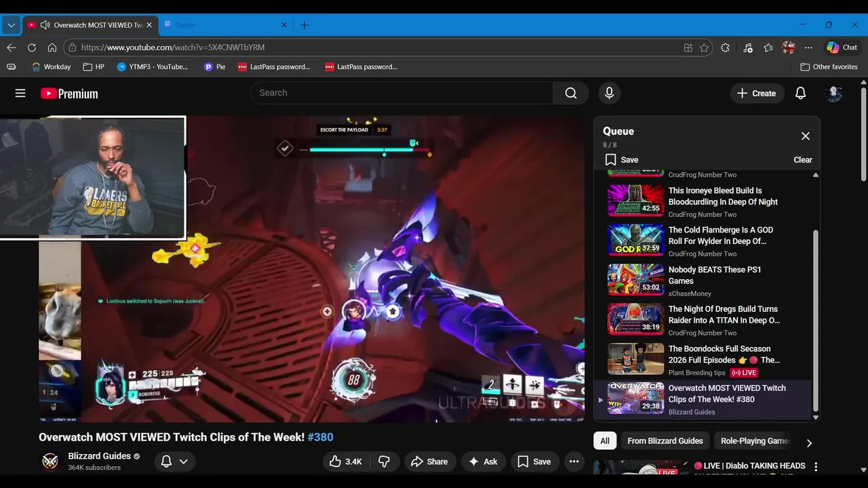Viewport: 868px width, 488px height.
Task: Open the browser profile picture
Action: pyautogui.click(x=788, y=47)
